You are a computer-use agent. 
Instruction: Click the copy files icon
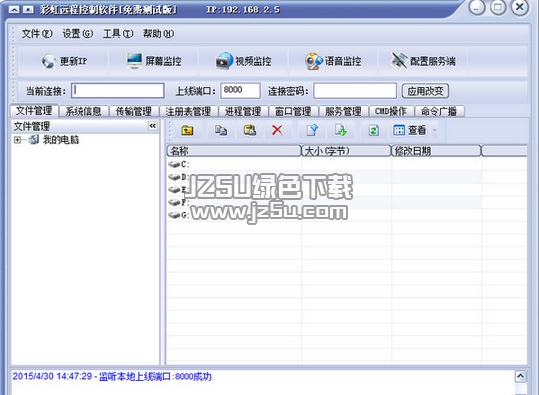[x=221, y=130]
